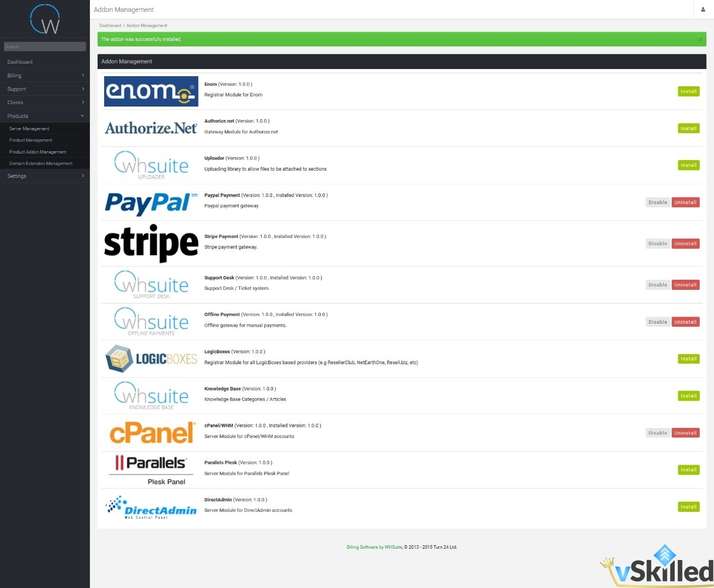Click the Authorize.Net logo

pyautogui.click(x=151, y=128)
